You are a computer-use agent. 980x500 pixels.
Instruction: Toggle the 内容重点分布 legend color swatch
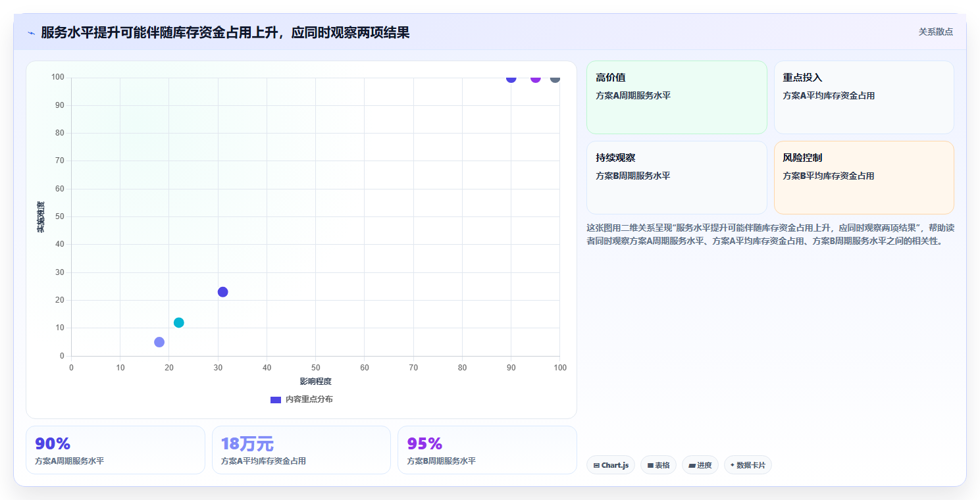point(276,399)
